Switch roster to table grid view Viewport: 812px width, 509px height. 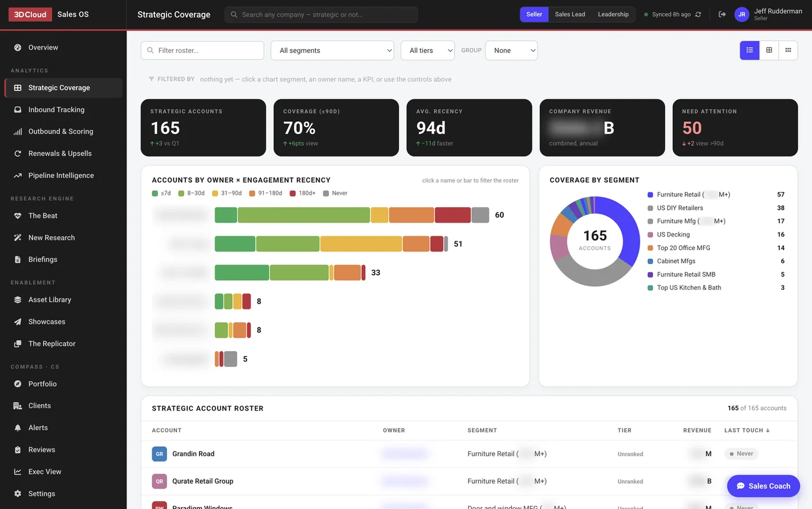tap(769, 50)
